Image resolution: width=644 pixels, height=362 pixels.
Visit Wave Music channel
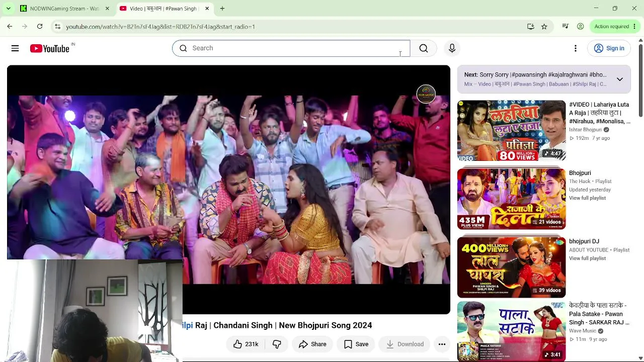pyautogui.click(x=583, y=331)
